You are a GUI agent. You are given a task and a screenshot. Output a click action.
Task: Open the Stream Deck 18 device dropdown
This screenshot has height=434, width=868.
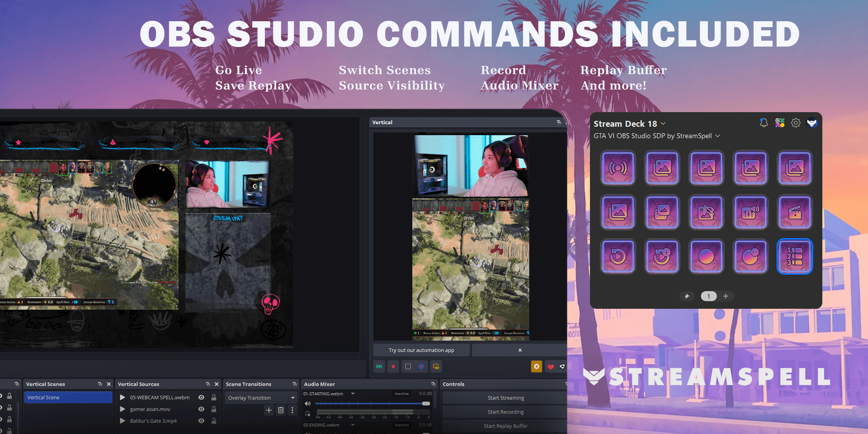[x=663, y=123]
